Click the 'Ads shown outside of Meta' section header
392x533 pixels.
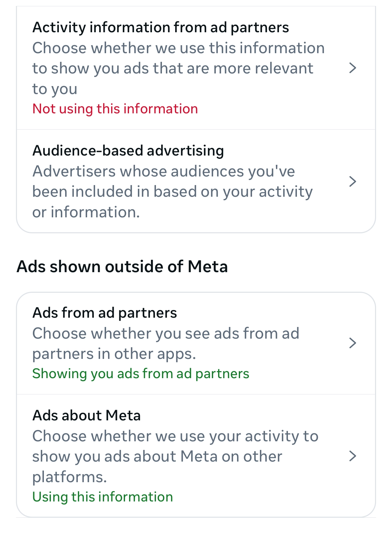pyautogui.click(x=122, y=266)
